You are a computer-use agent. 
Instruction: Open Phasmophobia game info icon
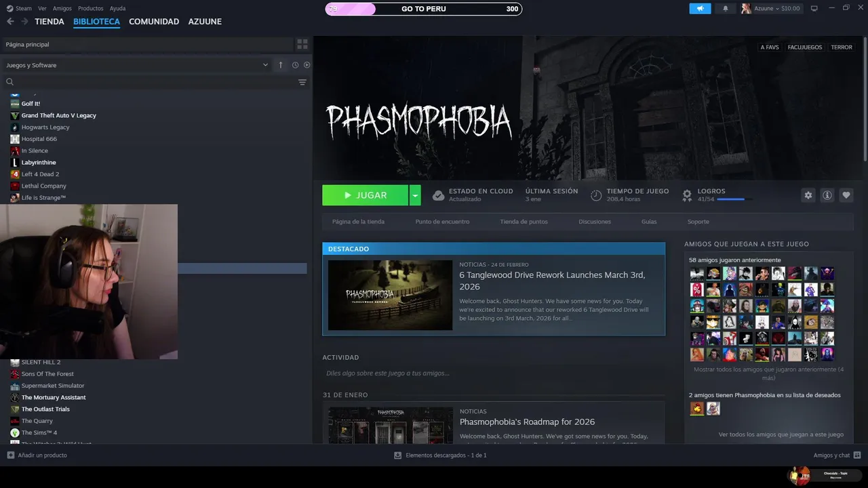[827, 195]
